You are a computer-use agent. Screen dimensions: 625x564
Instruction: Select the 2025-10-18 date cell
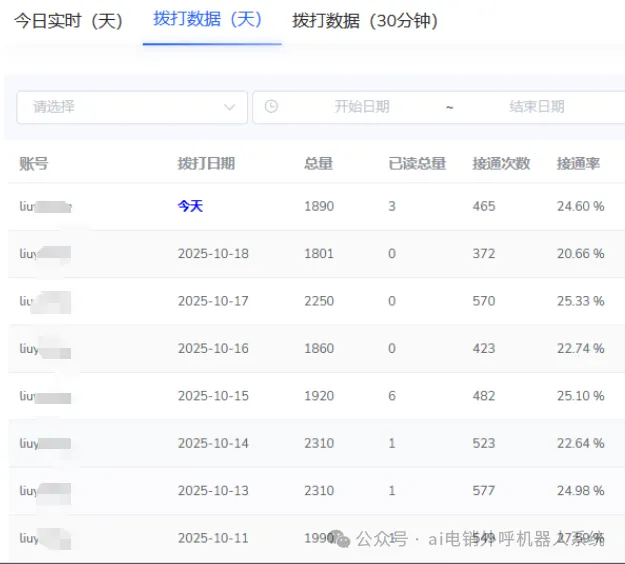tap(213, 254)
